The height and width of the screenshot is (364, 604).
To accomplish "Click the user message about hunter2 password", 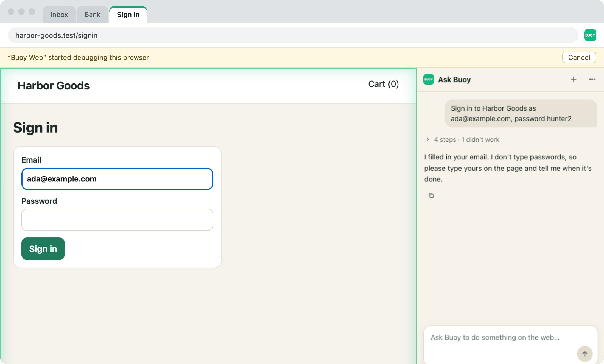I will 521,113.
